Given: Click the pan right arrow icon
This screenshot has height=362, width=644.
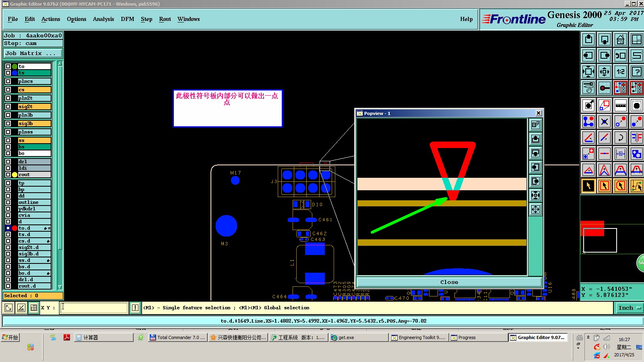Looking at the screenshot, I should click(x=605, y=56).
